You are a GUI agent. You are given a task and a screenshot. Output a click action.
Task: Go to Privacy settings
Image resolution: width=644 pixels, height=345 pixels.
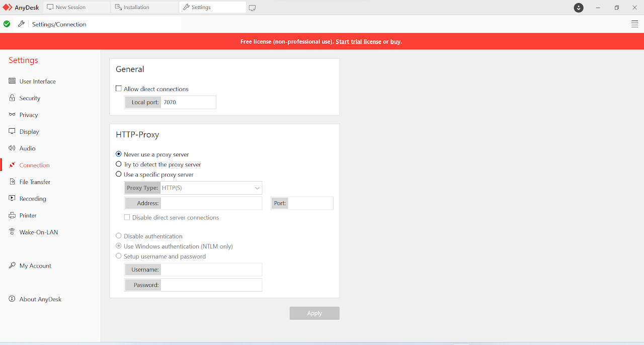coord(29,115)
